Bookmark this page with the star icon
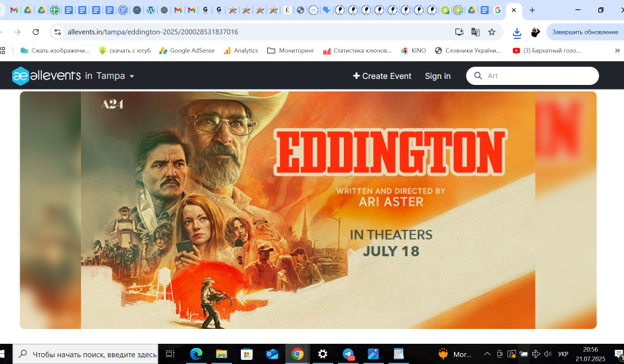The image size is (624, 364). 492,32
